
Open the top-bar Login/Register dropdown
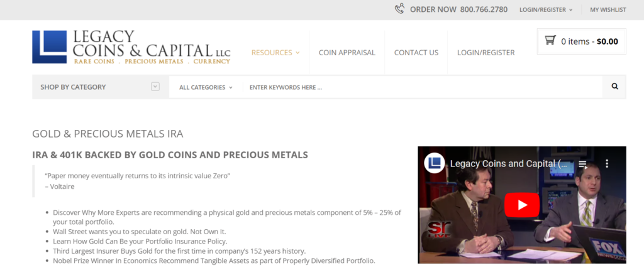click(546, 10)
